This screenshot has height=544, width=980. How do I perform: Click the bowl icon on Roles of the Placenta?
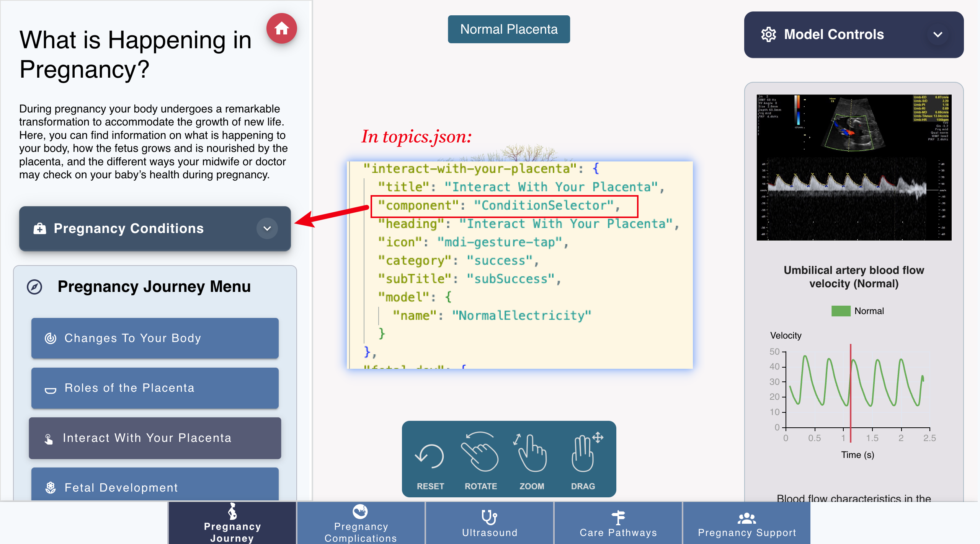(51, 390)
